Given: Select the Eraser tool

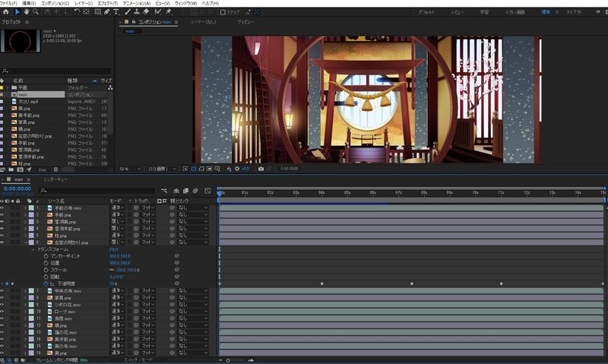Looking at the screenshot, I should pyautogui.click(x=146, y=11).
